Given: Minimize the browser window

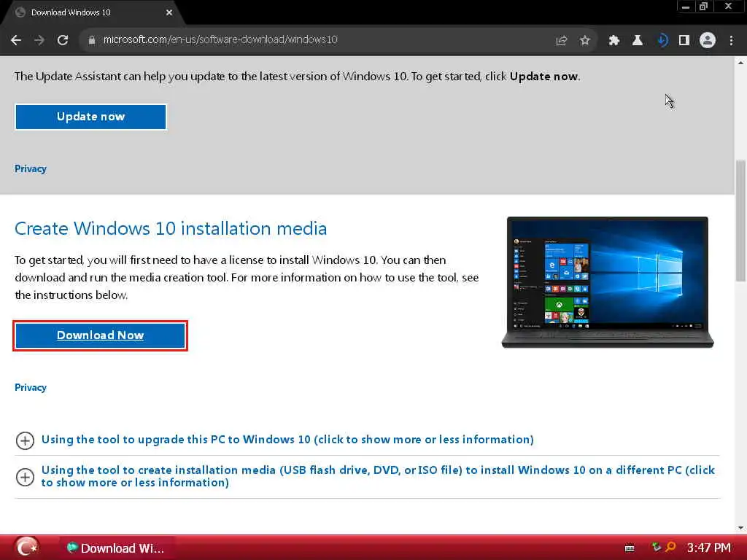Looking at the screenshot, I should point(686,7).
